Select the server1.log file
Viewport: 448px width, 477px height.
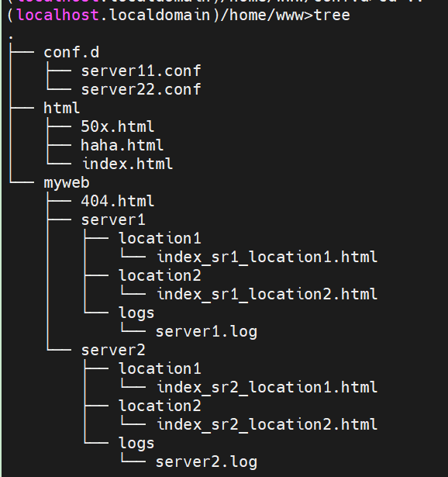click(x=206, y=332)
